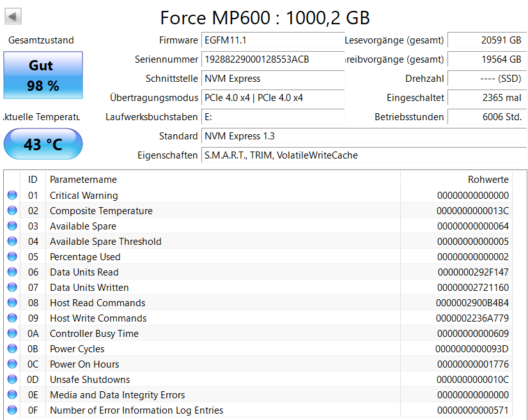Click status orb for Unsafe Shutdowns row
The height and width of the screenshot is (420, 528).
(12, 379)
